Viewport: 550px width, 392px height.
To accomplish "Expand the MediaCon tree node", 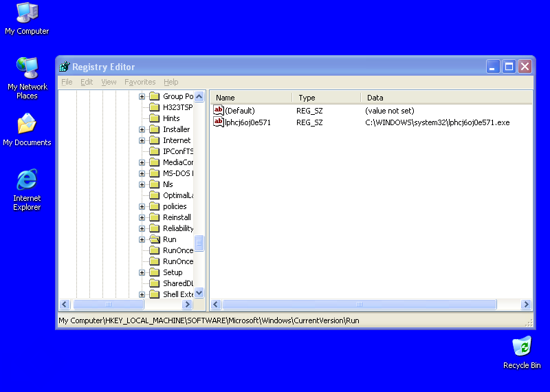I will 142,162.
